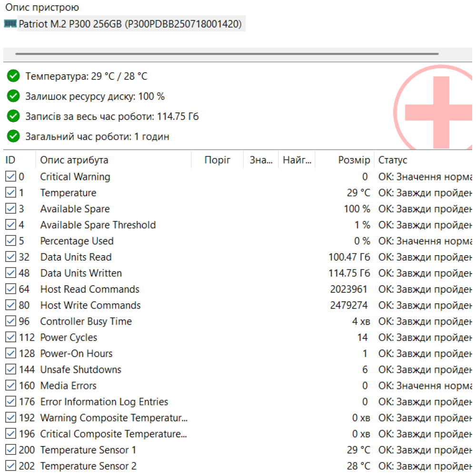
Task: Select the Controller Busy Time row
Action: point(86,322)
